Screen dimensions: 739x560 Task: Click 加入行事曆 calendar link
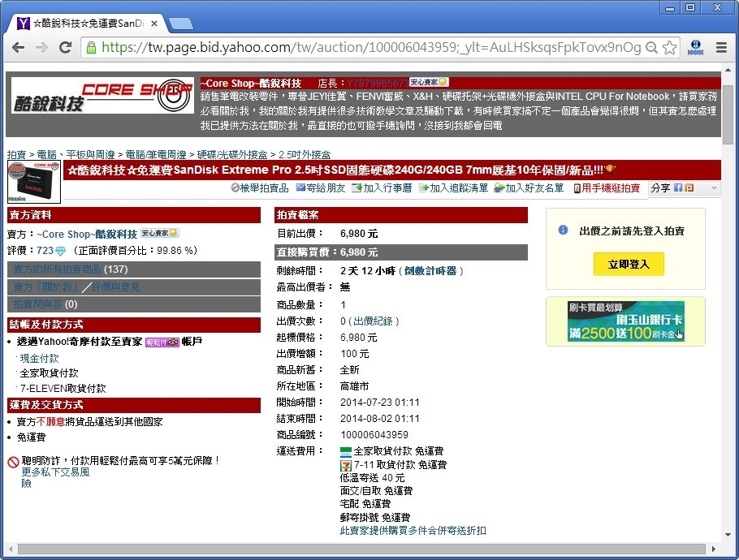[382, 188]
